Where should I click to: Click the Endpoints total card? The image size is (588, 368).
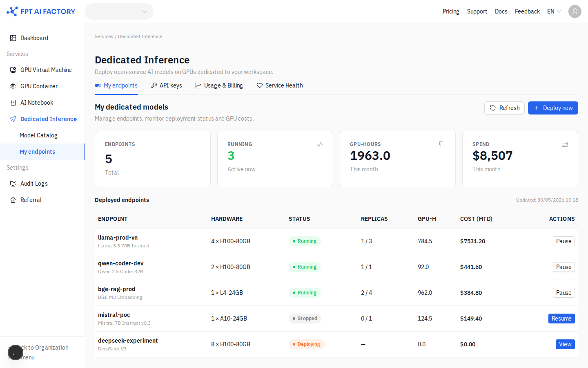tap(153, 159)
